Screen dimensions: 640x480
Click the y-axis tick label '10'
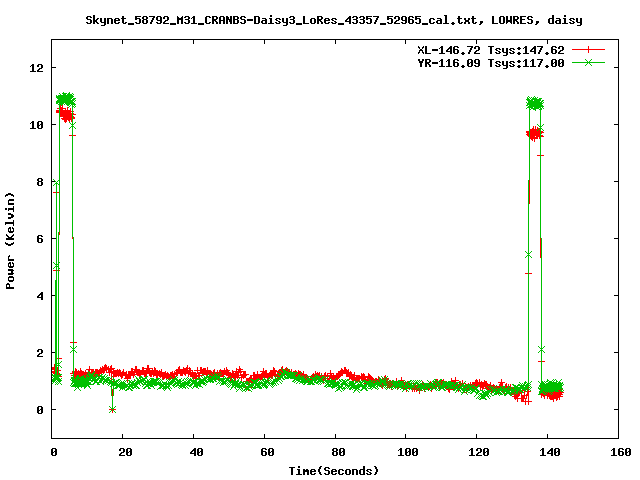coord(36,125)
